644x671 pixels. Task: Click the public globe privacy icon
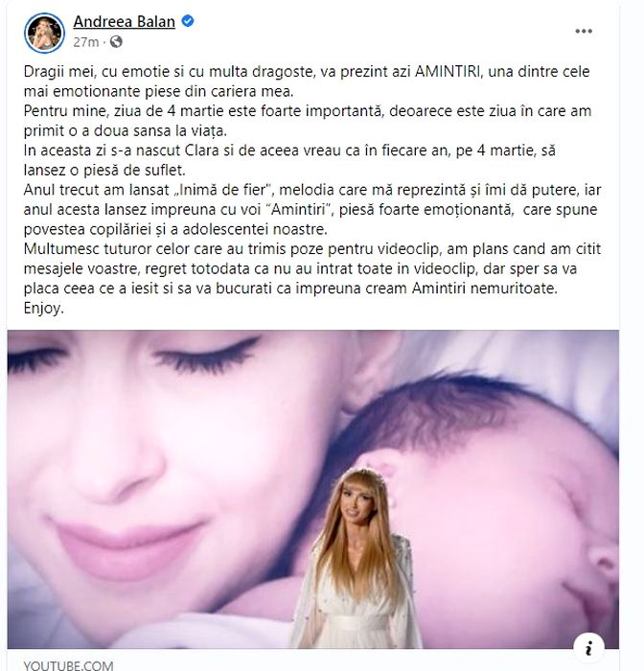point(116,42)
